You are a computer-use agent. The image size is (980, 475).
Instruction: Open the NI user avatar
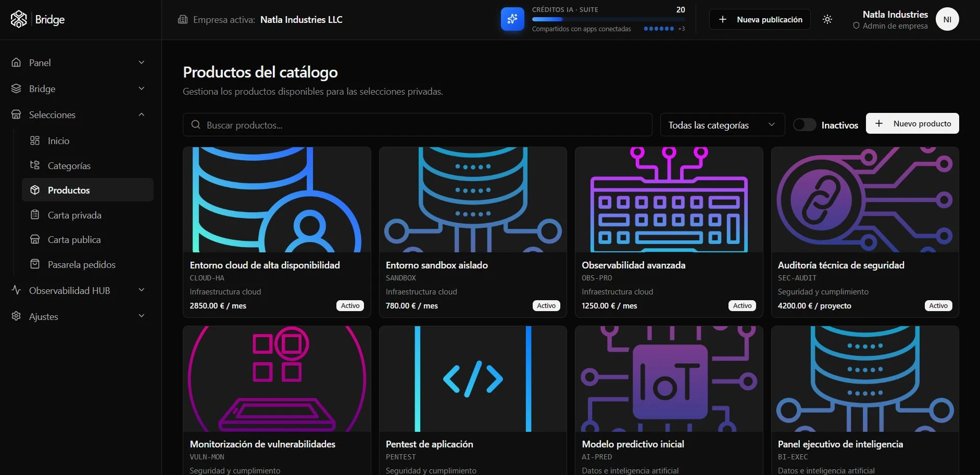pyautogui.click(x=947, y=19)
